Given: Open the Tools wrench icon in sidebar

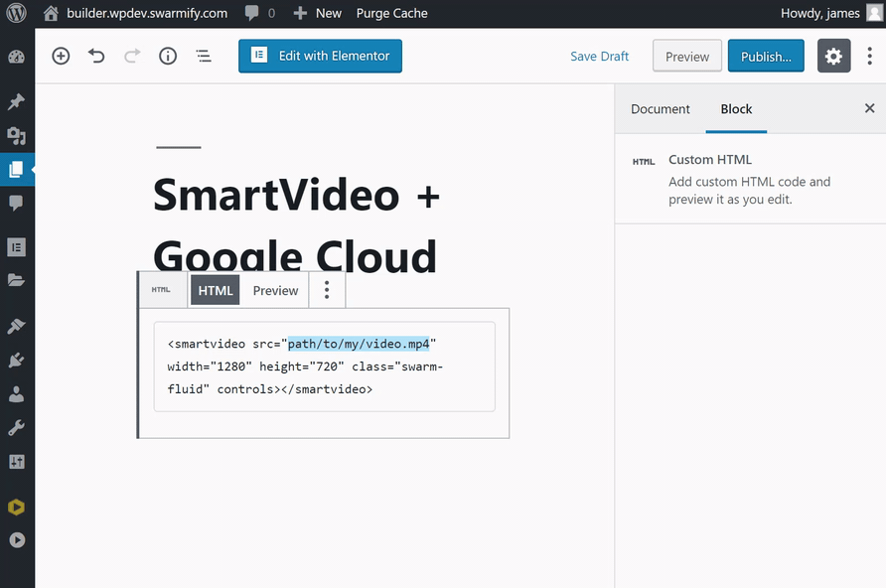Looking at the screenshot, I should 16,427.
